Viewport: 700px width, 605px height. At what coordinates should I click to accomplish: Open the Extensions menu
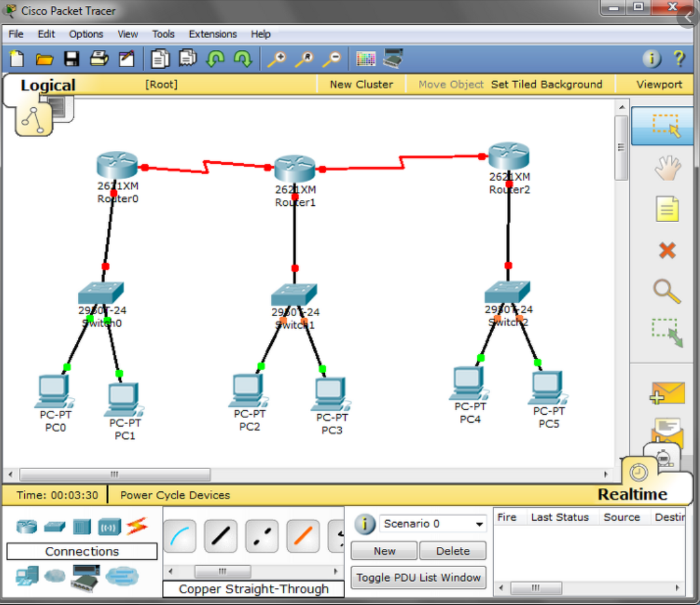pyautogui.click(x=212, y=34)
